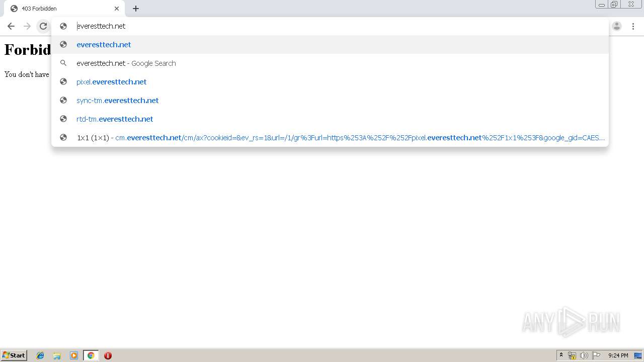The width and height of the screenshot is (644, 362).
Task: Click the Action Center flag icon
Action: point(596,355)
